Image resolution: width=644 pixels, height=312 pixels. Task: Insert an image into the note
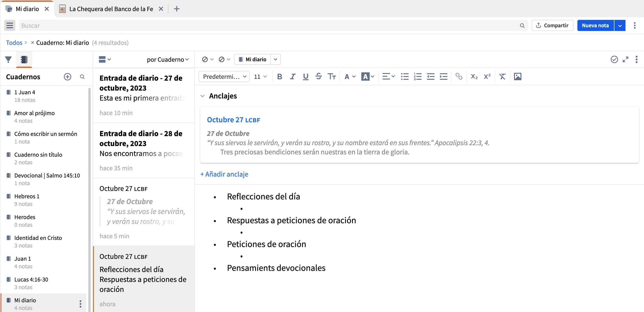point(517,76)
